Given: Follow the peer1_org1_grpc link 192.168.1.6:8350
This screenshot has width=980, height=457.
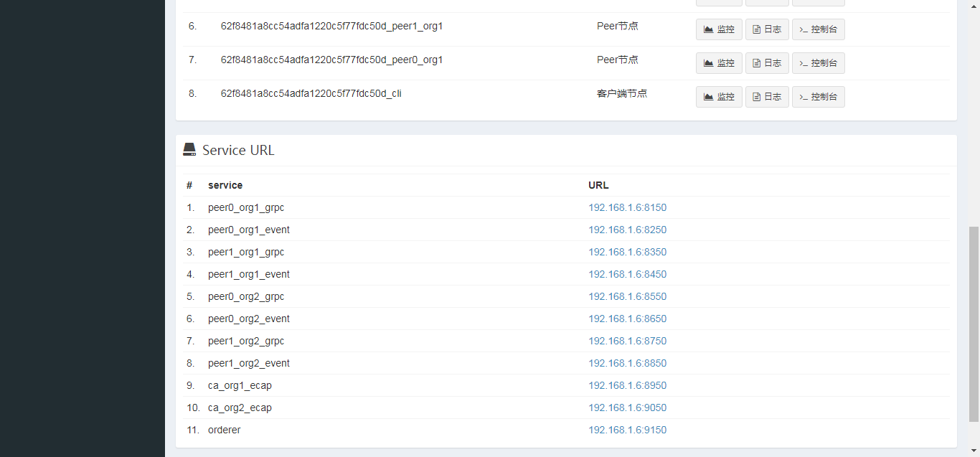Looking at the screenshot, I should 627,253.
